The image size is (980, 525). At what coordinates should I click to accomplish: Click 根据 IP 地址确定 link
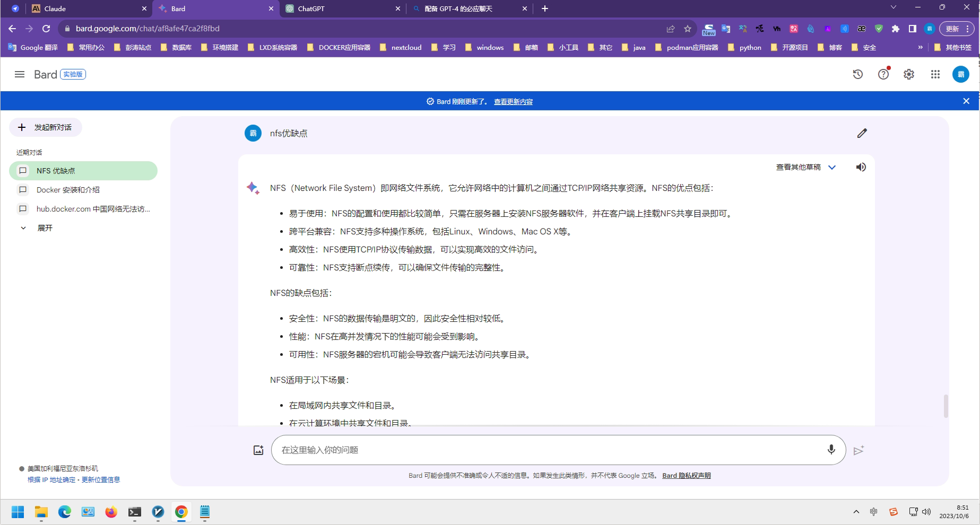[x=51, y=479]
